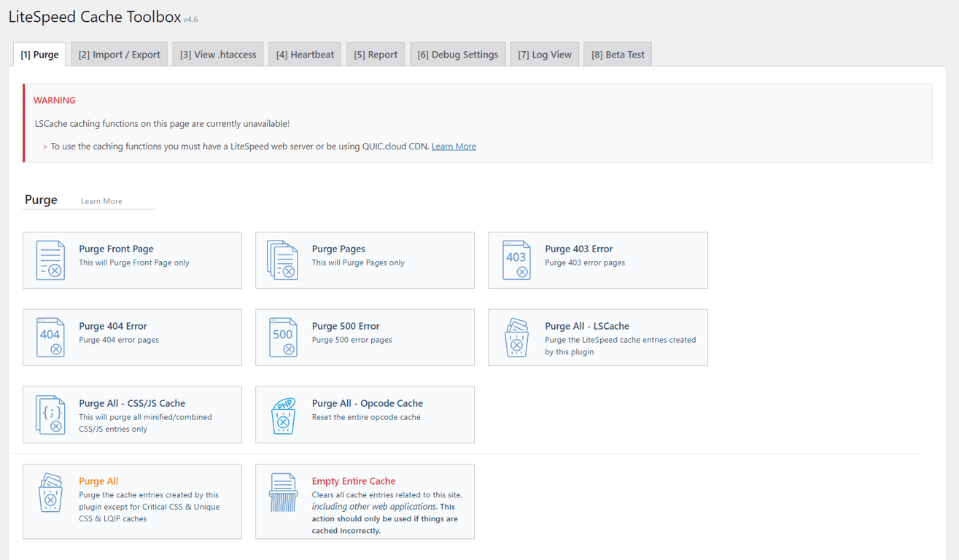Select the 403 error page icon

517,260
